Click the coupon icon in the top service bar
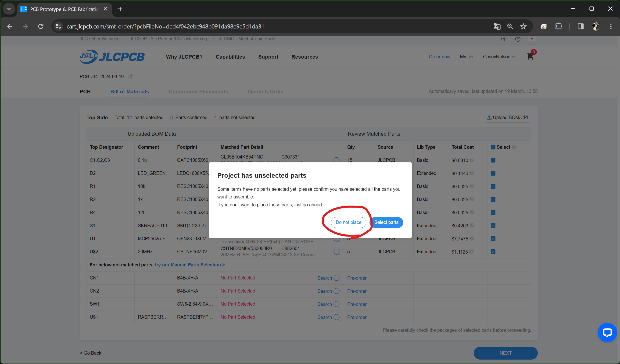The height and width of the screenshot is (364, 620). (x=504, y=39)
